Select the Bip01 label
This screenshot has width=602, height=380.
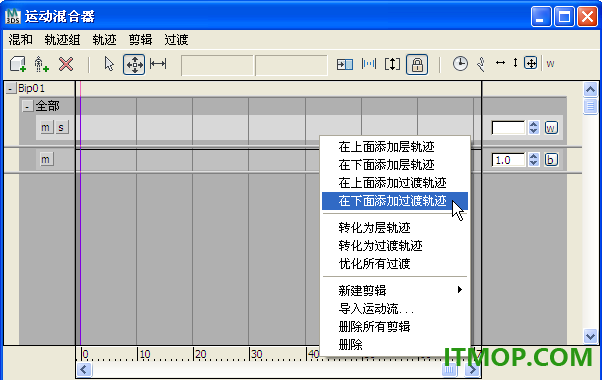pyautogui.click(x=31, y=89)
